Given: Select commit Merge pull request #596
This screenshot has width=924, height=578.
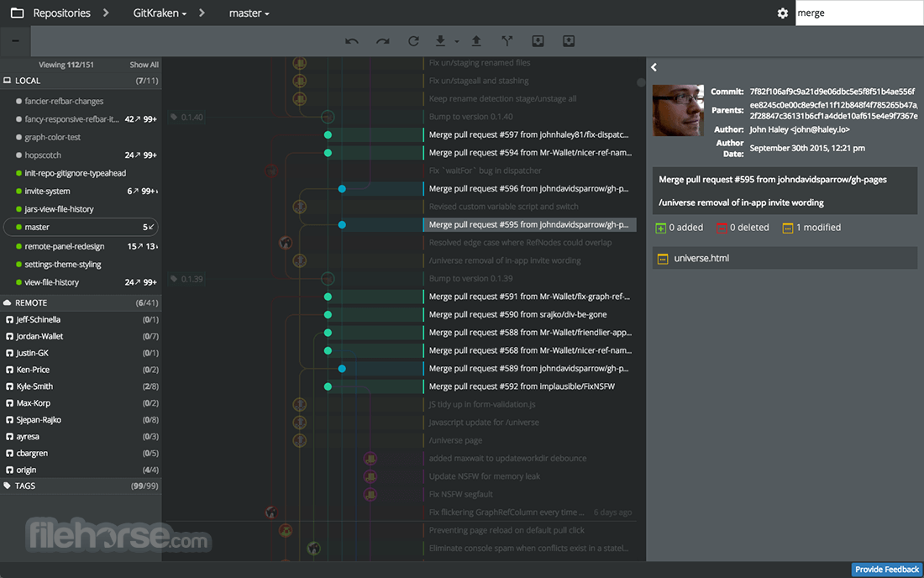Looking at the screenshot, I should pos(528,188).
